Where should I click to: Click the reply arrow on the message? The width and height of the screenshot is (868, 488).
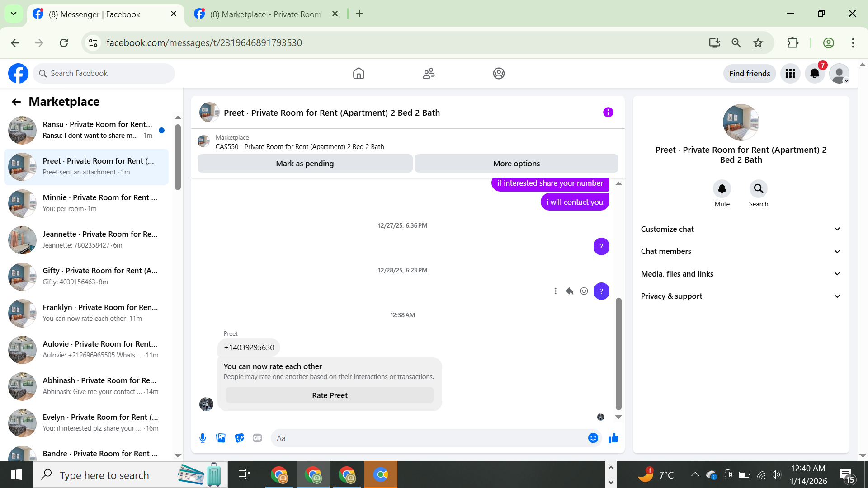pyautogui.click(x=570, y=291)
